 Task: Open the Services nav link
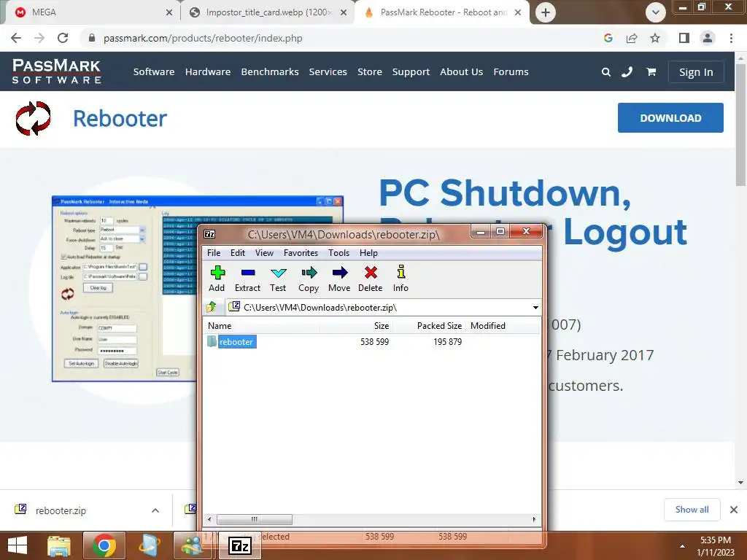[x=328, y=72]
